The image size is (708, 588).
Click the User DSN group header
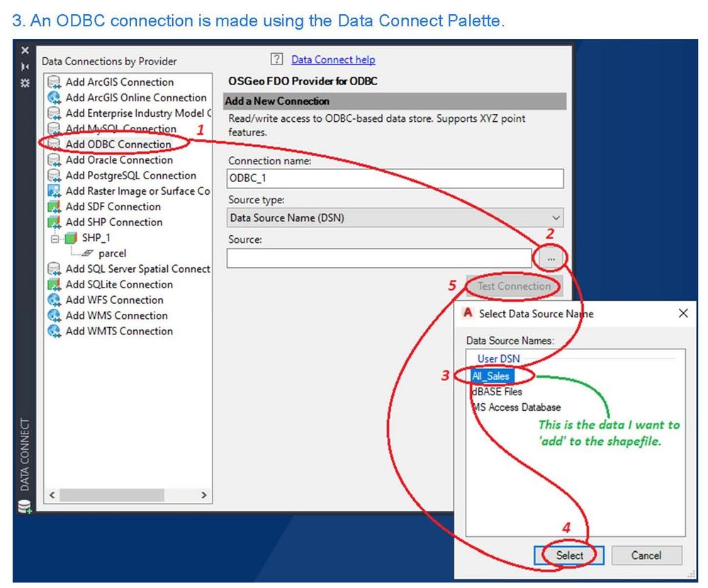(x=498, y=358)
